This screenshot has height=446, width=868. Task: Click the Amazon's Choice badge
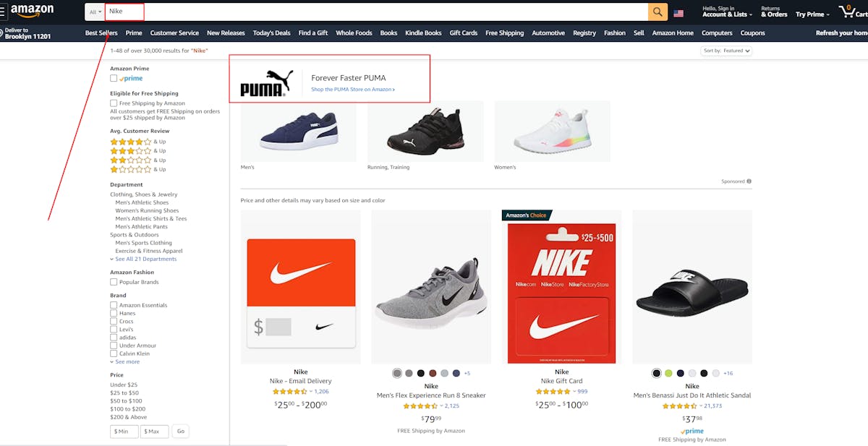point(527,215)
